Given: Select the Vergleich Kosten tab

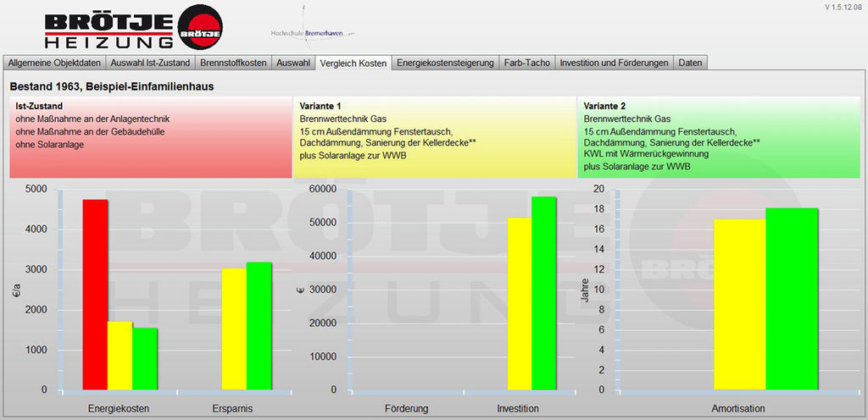Looking at the screenshot, I should pyautogui.click(x=353, y=63).
